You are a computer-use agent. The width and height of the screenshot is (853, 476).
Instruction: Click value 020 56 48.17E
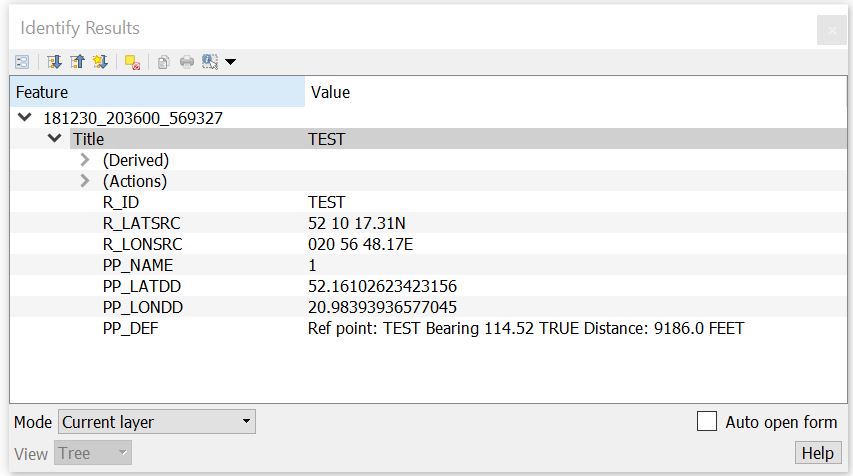[360, 244]
